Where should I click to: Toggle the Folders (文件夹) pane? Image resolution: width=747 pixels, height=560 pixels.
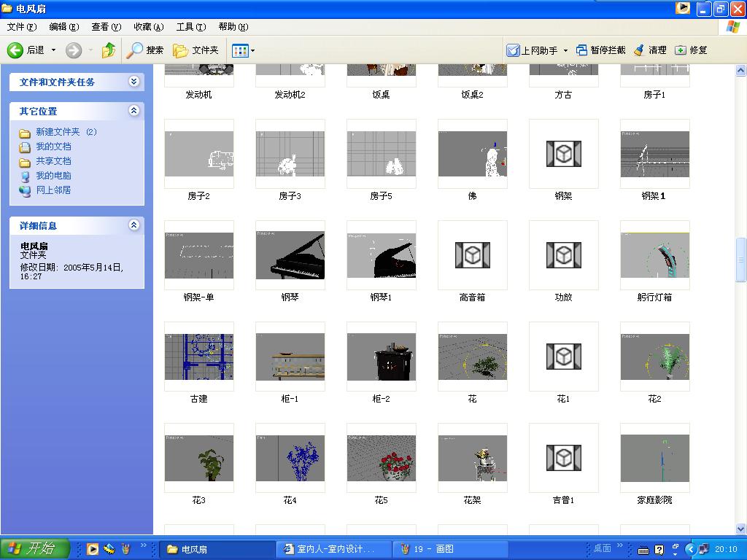[196, 50]
